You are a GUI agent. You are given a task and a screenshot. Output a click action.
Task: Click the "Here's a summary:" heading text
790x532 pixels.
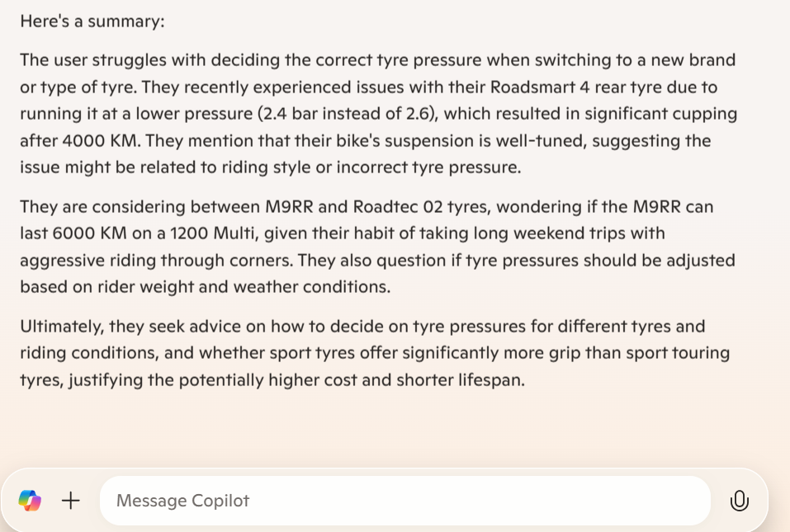tap(92, 21)
